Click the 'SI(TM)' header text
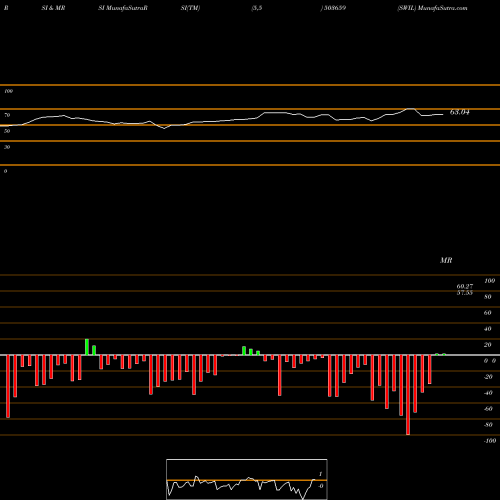 pos(190,8)
